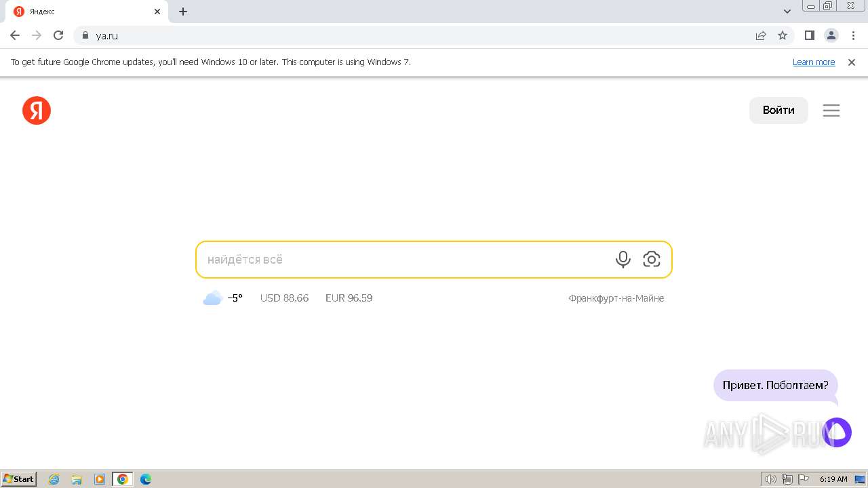This screenshot has width=868, height=488.
Task: Click the Войти login button
Action: pos(778,110)
